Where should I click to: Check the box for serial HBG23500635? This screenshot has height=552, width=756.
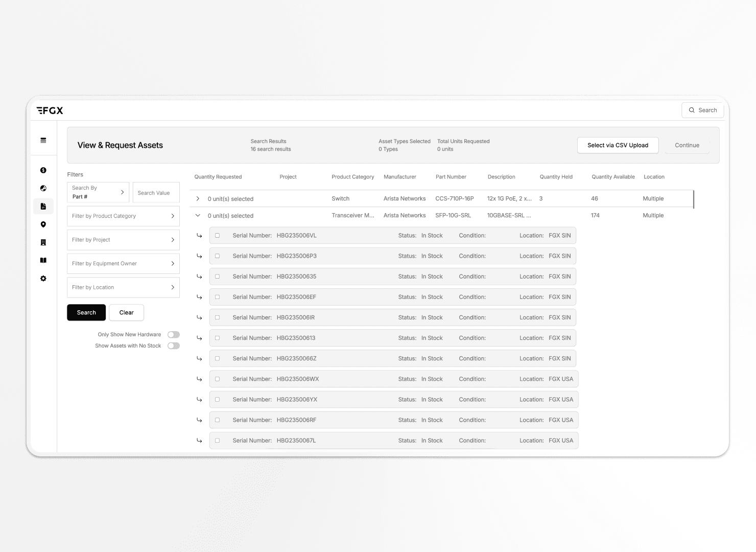(217, 277)
